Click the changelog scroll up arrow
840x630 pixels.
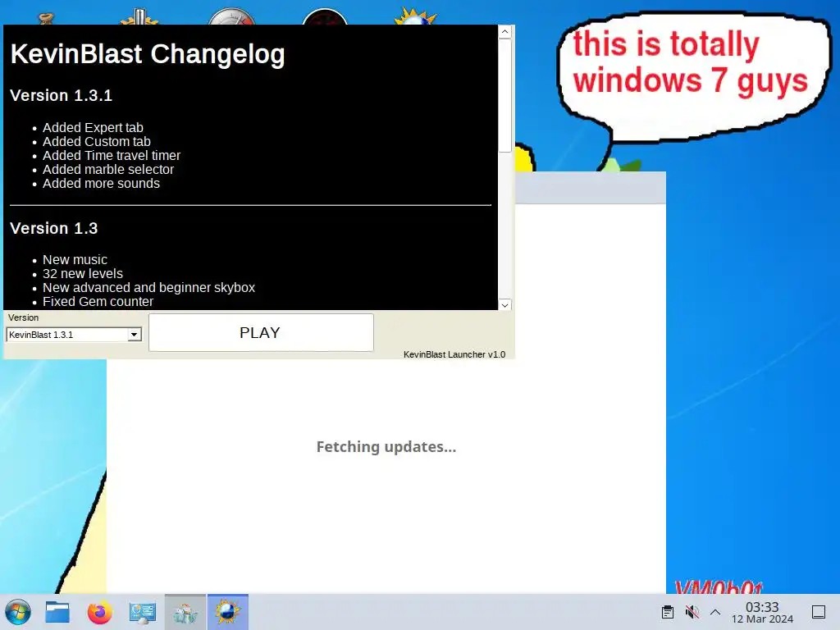(504, 32)
